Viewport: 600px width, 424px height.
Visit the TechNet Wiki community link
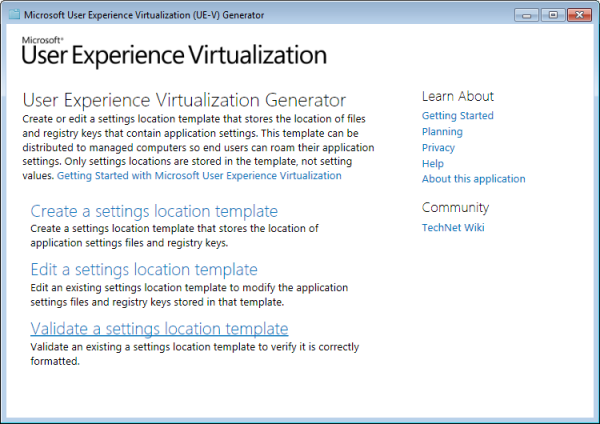(x=453, y=227)
